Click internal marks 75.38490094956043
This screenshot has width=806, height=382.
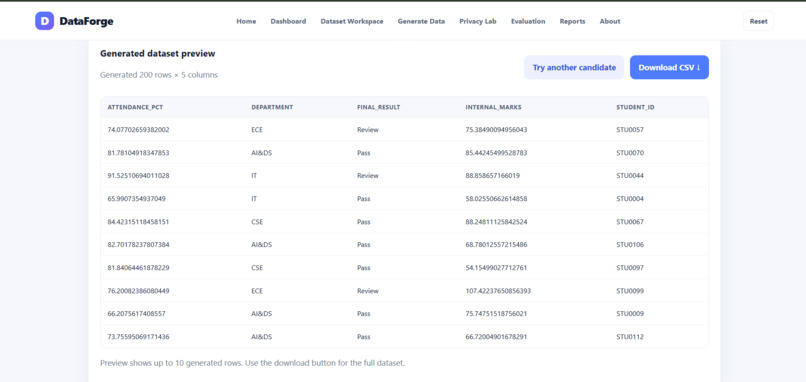pyautogui.click(x=496, y=130)
